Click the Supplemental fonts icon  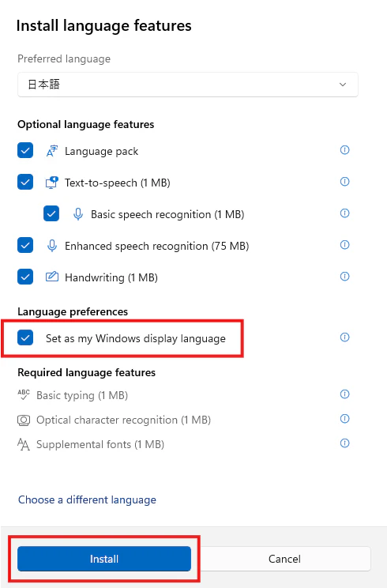coord(24,445)
